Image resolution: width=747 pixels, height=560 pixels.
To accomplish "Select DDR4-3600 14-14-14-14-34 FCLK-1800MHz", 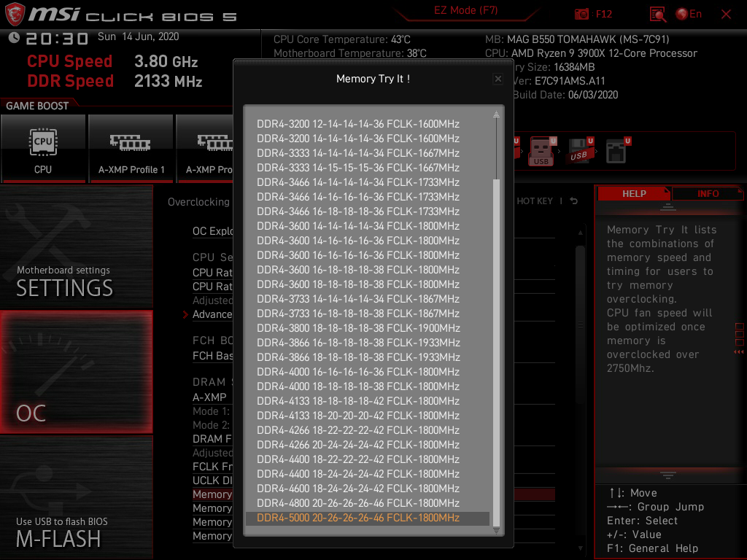I will click(368, 226).
